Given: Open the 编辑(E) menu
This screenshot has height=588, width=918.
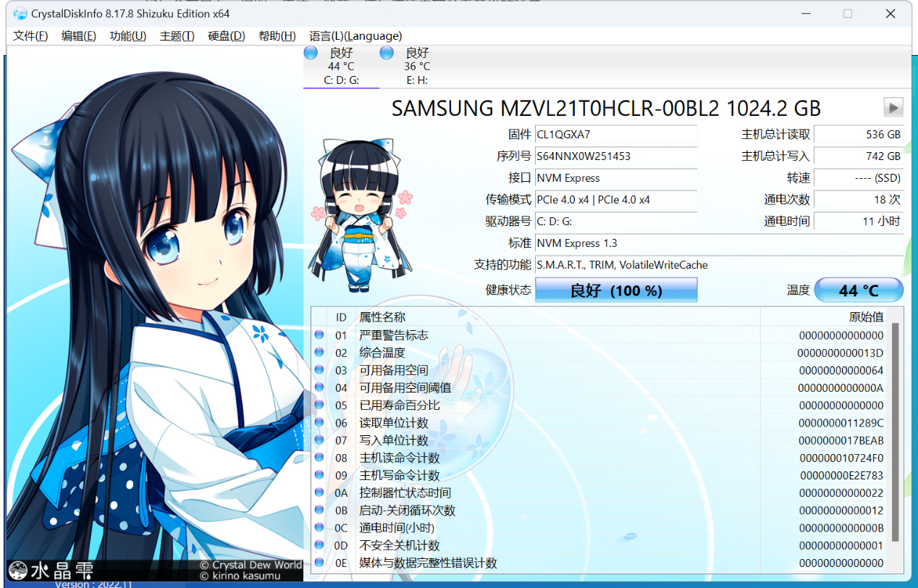Looking at the screenshot, I should coord(79,36).
